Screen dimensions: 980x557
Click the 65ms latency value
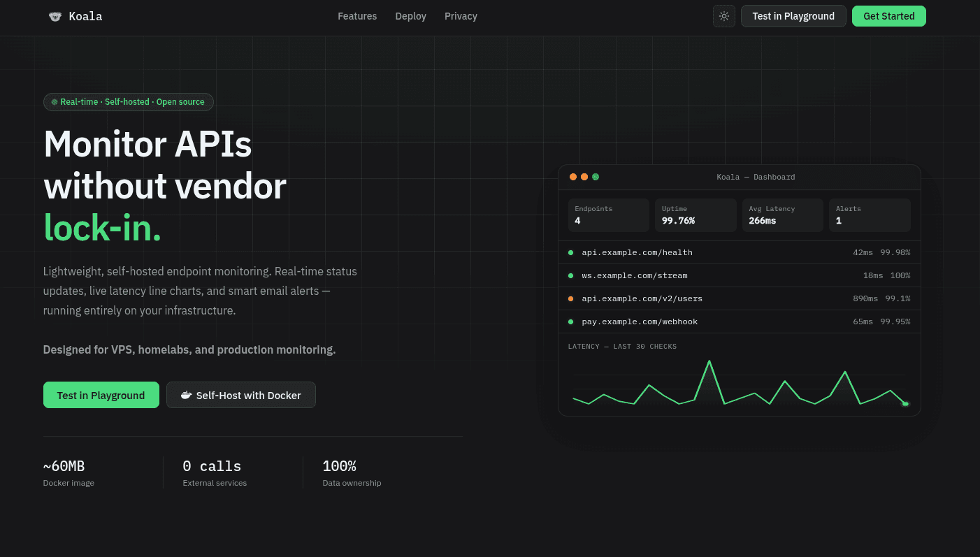pos(863,321)
